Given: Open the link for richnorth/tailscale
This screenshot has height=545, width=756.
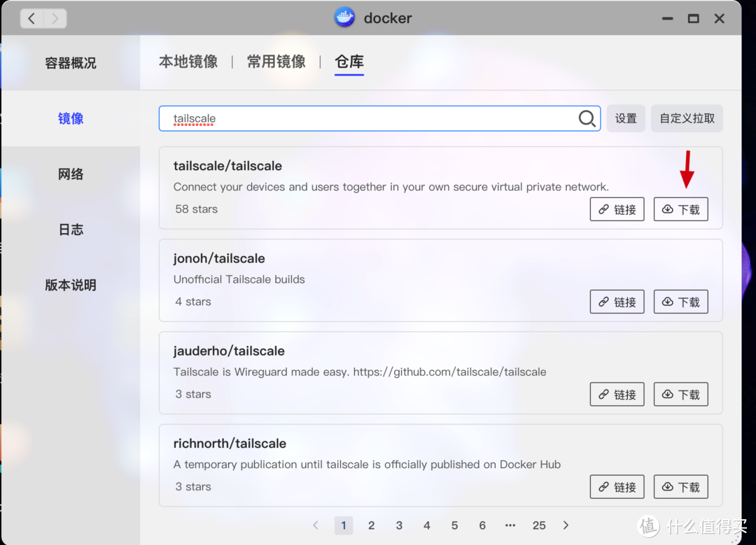Looking at the screenshot, I should [x=617, y=487].
